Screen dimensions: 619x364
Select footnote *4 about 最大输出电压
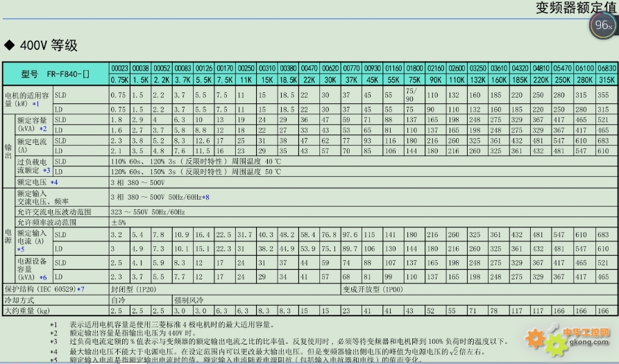tap(267, 352)
